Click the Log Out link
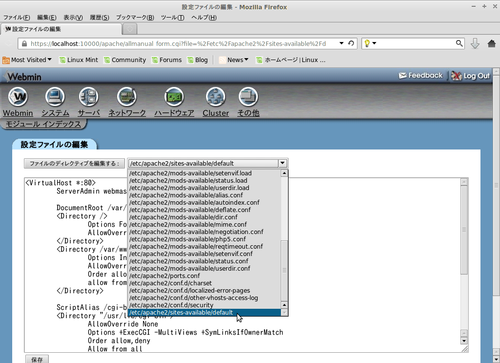 click(x=470, y=76)
